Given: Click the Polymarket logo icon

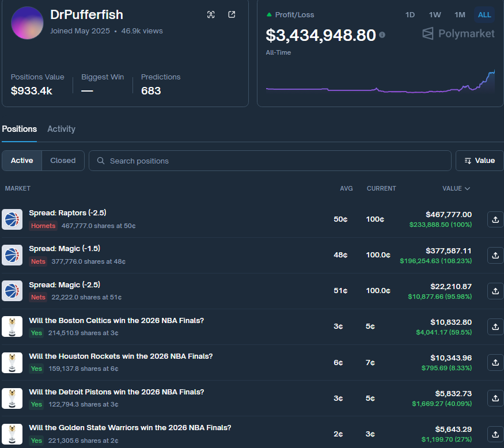Looking at the screenshot, I should tap(427, 33).
